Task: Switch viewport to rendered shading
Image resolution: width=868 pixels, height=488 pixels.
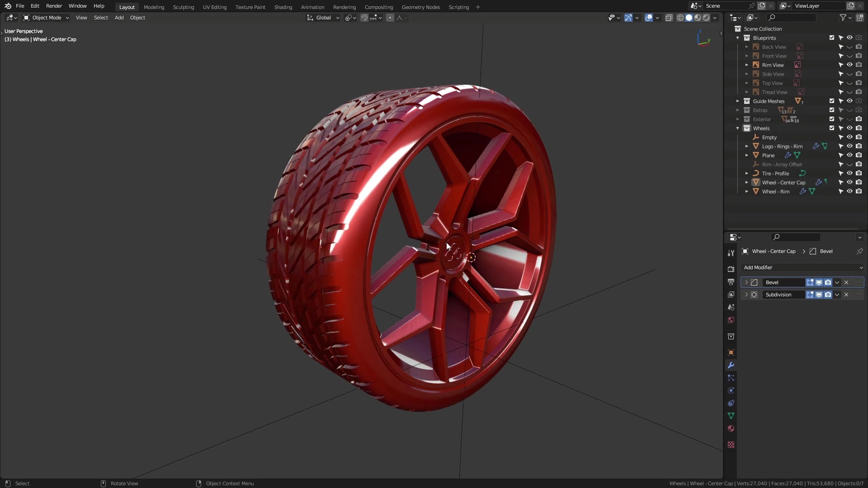Action: coord(706,18)
